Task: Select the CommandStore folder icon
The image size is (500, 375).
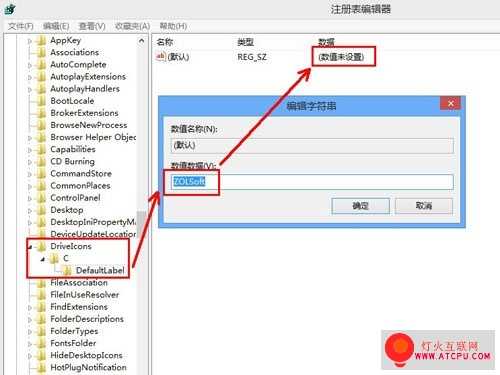Action: click(41, 174)
